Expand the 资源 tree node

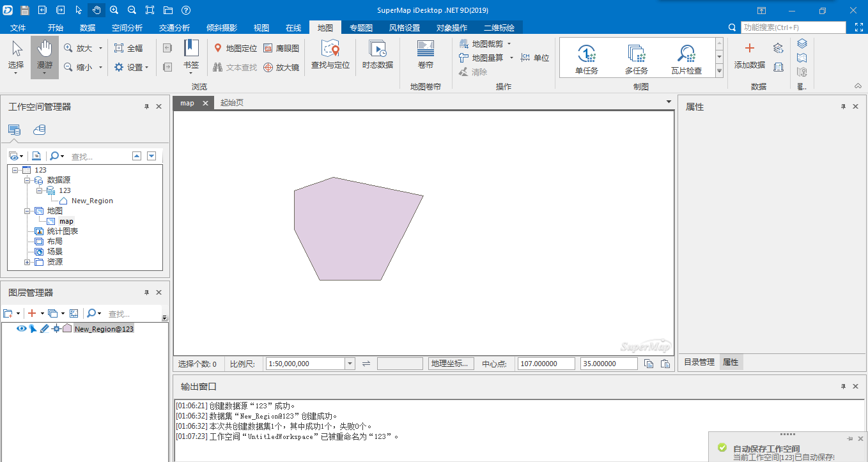27,262
